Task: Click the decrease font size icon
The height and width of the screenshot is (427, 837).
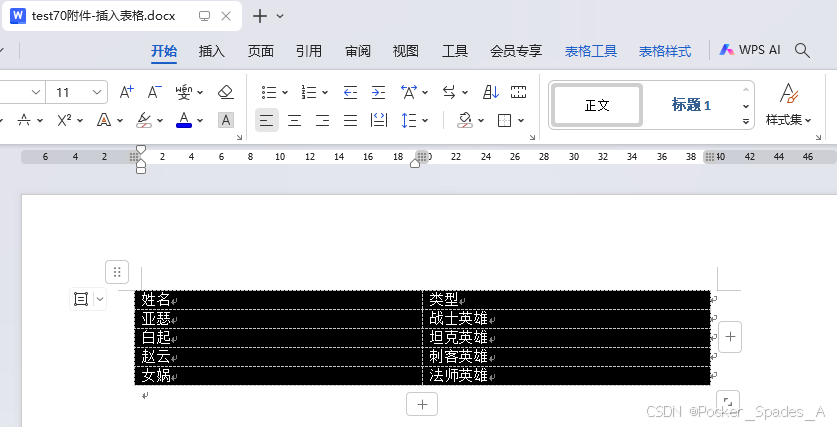Action: [x=154, y=92]
